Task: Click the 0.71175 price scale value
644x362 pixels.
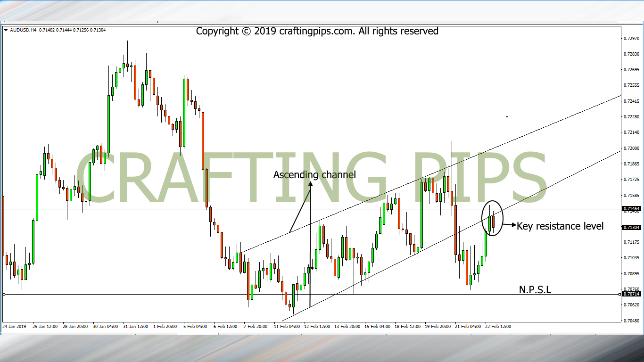Action: (631, 242)
